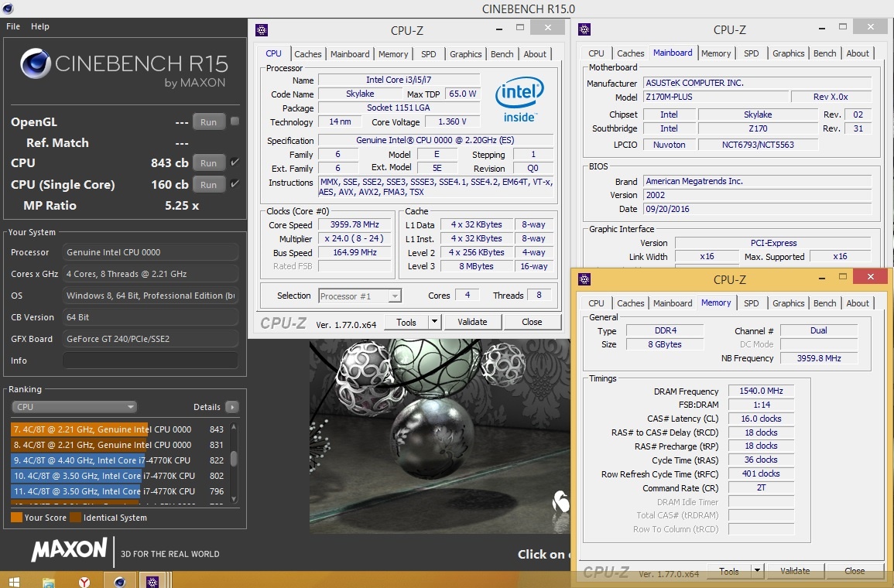Click the CPU-Z chip icon in Memory window title
The image size is (894, 588).
584,279
